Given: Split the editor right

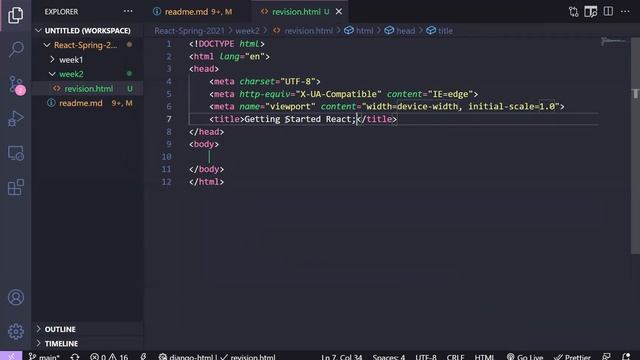Looking at the screenshot, I should (x=608, y=11).
